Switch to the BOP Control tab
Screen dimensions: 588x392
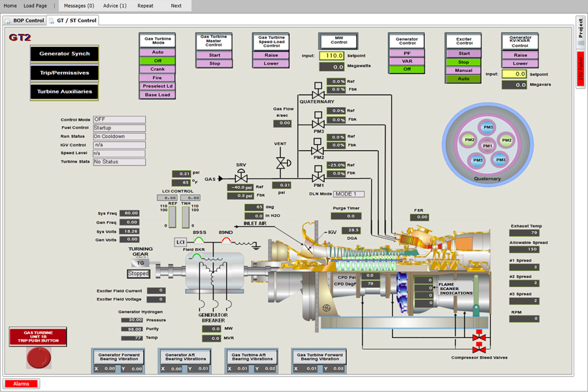(25, 20)
